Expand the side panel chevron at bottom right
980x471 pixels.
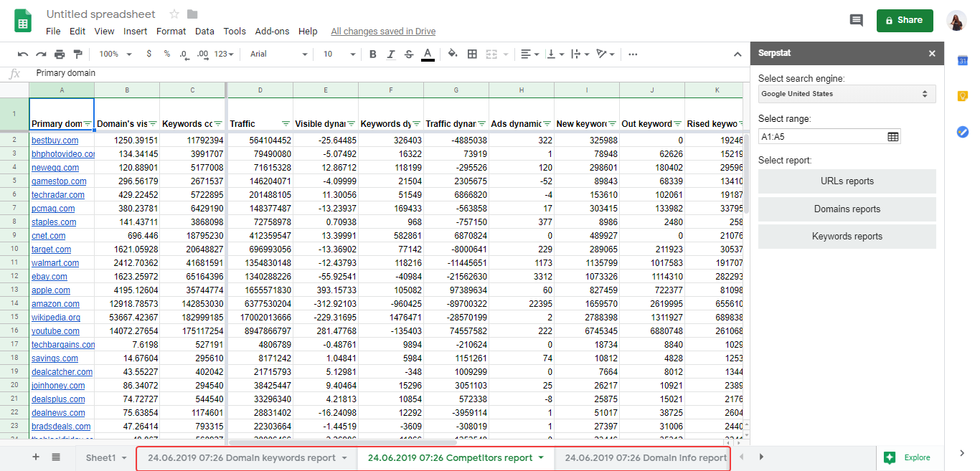pos(963,453)
